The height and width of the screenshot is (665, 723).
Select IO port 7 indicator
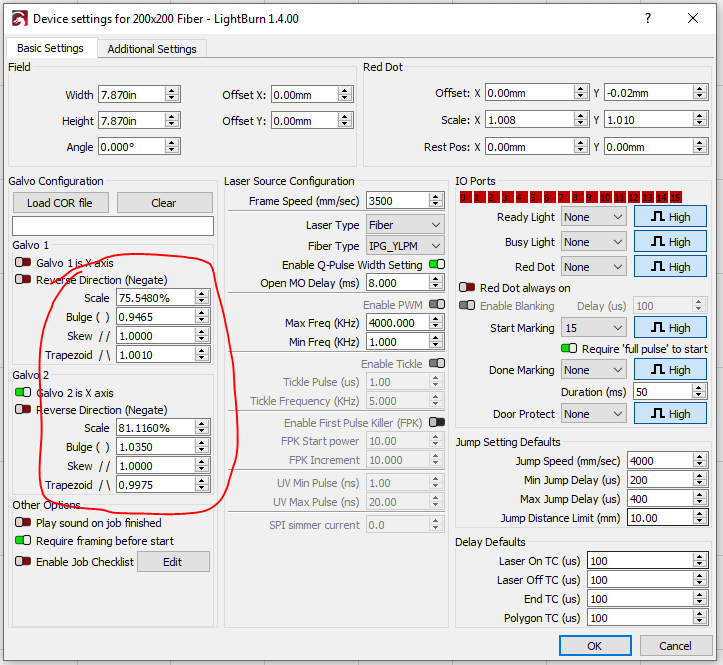562,197
